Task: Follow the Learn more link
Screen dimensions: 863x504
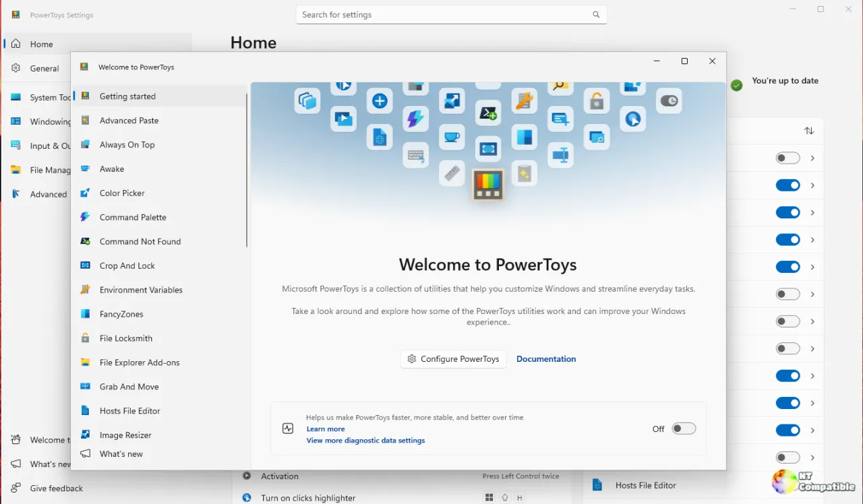Action: click(x=326, y=429)
